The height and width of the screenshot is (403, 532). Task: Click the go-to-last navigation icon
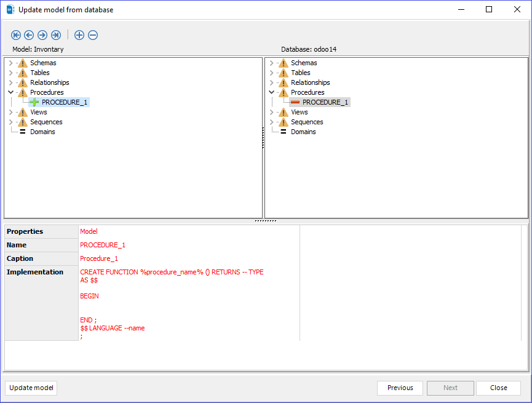click(x=56, y=35)
